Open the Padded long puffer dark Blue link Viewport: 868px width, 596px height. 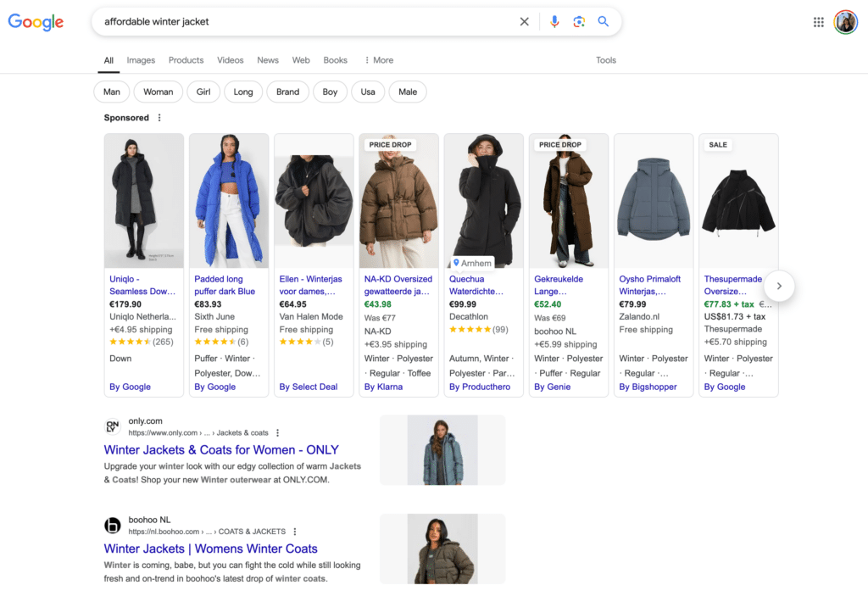225,285
